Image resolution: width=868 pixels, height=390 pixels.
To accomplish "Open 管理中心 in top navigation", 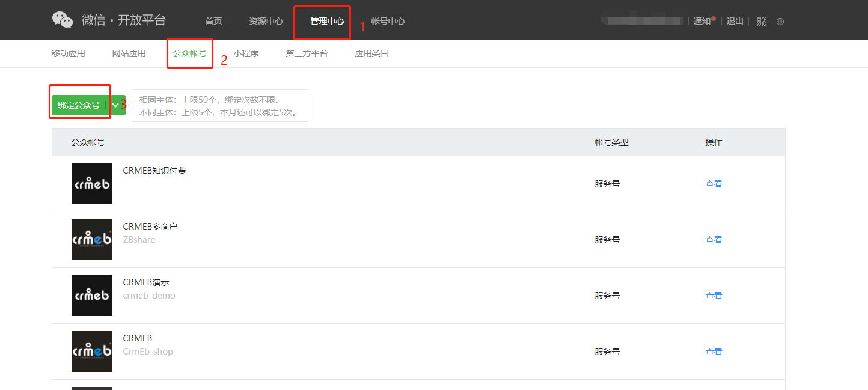I will coord(327,21).
